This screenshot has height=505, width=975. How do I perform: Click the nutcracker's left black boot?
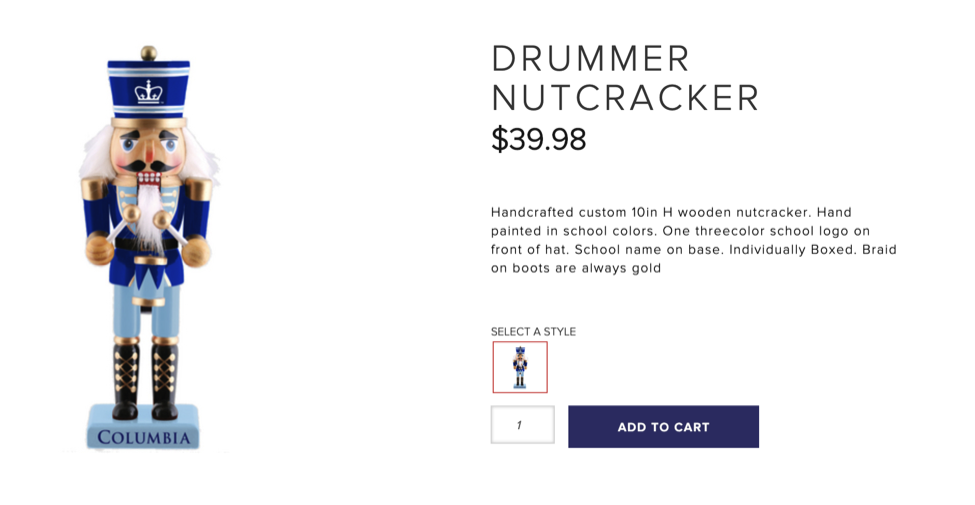click(126, 380)
